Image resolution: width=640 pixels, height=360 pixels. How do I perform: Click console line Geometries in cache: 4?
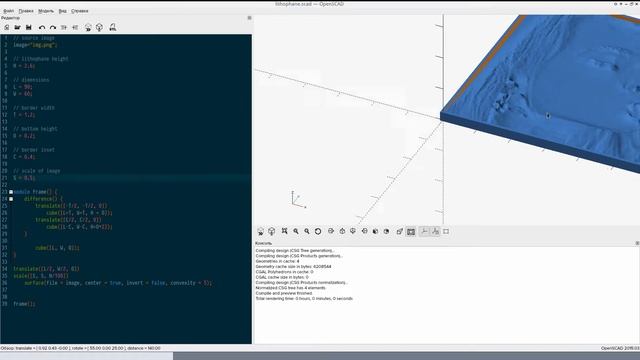coord(278,261)
